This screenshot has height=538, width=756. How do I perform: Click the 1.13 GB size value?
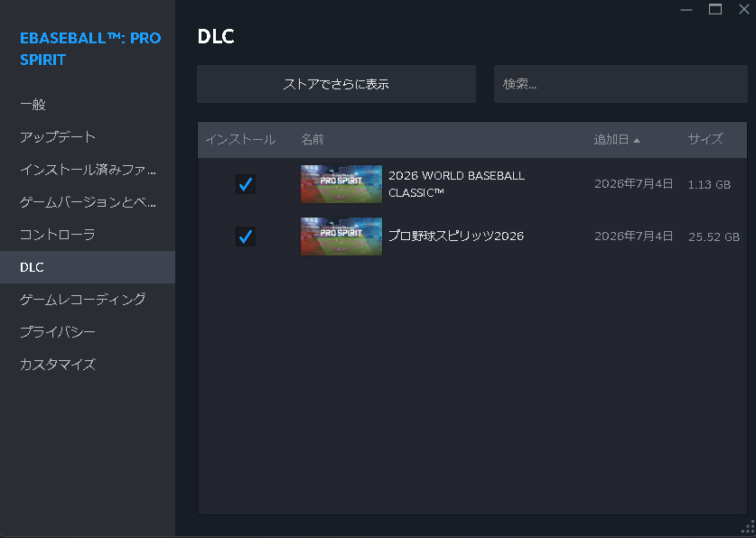[x=709, y=184]
